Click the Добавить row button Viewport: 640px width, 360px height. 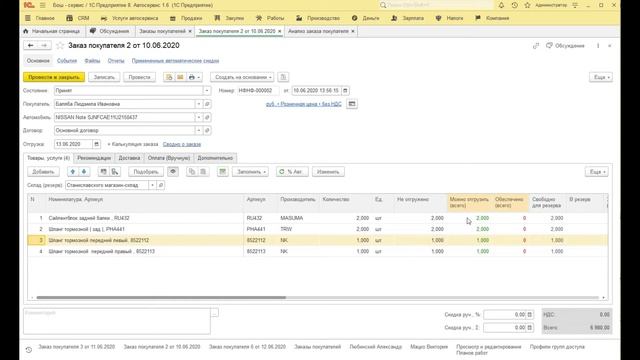[x=43, y=172]
